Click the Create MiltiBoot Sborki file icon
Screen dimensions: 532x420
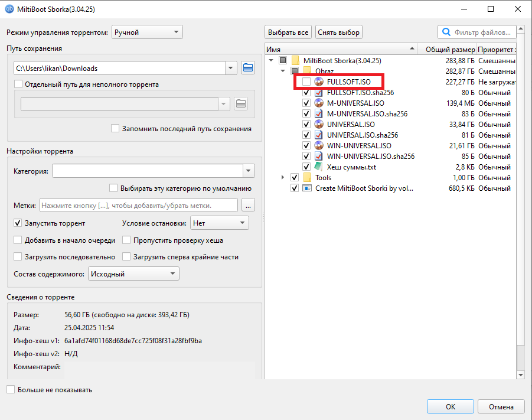(307, 188)
